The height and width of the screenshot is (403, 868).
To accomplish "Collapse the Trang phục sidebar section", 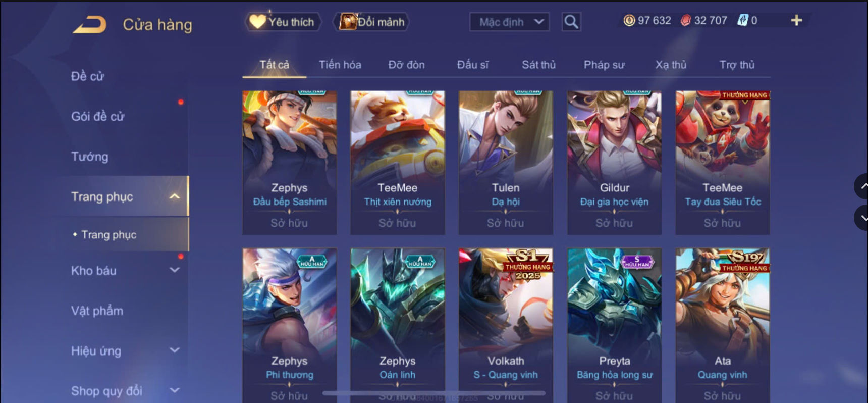I will 175,196.
